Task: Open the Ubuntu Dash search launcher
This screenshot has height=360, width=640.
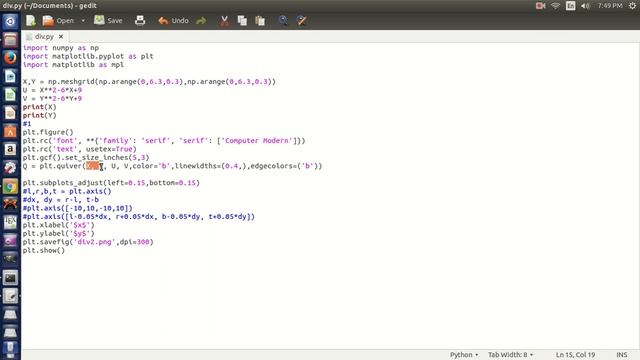Action: 10,21
